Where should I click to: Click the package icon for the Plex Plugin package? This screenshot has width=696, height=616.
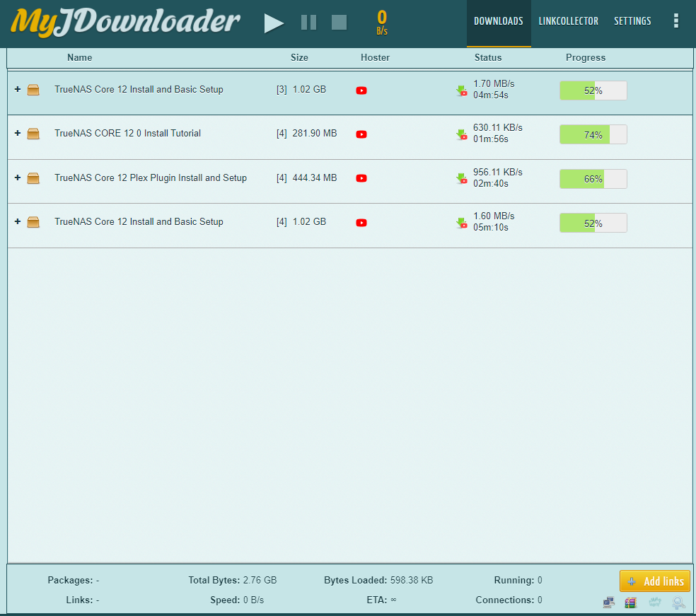[33, 178]
